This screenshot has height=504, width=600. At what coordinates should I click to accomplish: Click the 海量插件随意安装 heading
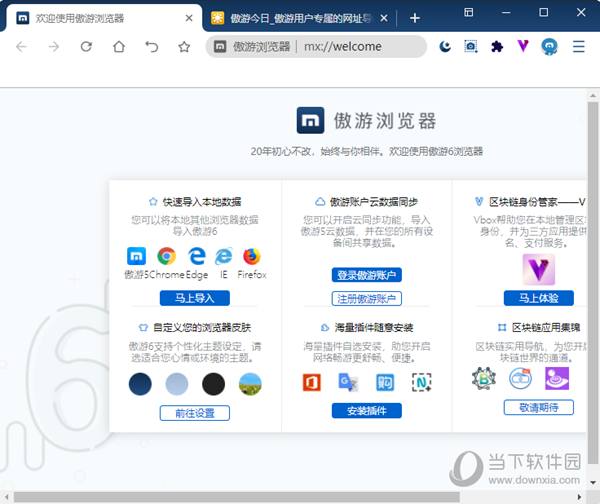tap(374, 328)
